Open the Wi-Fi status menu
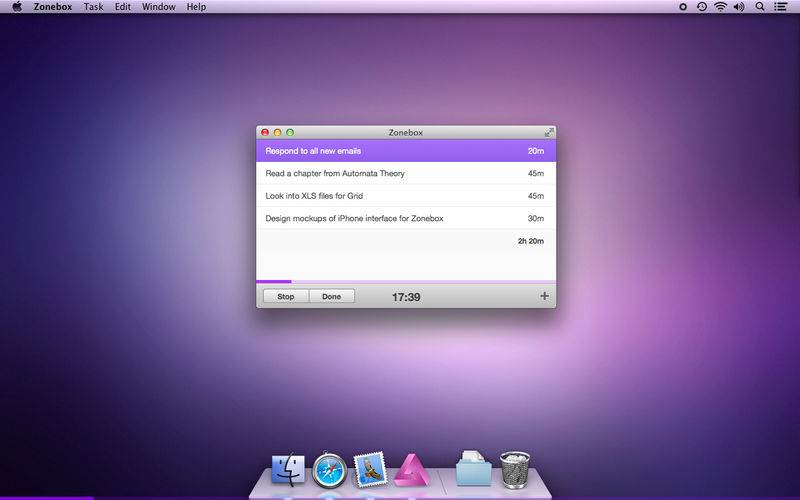 point(720,7)
